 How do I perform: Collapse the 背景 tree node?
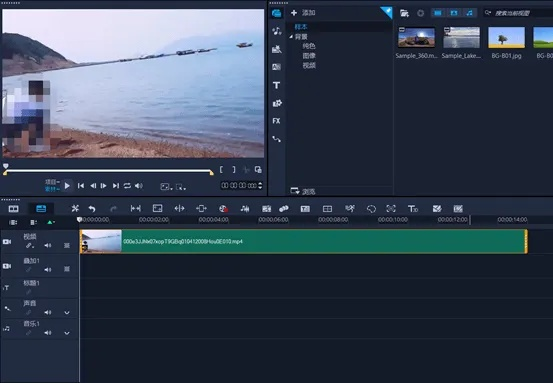click(291, 37)
